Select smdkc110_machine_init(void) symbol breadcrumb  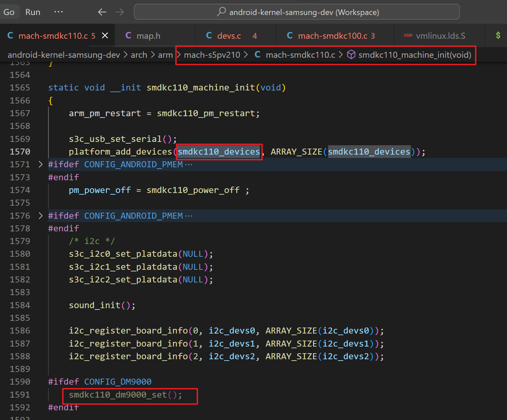point(415,55)
